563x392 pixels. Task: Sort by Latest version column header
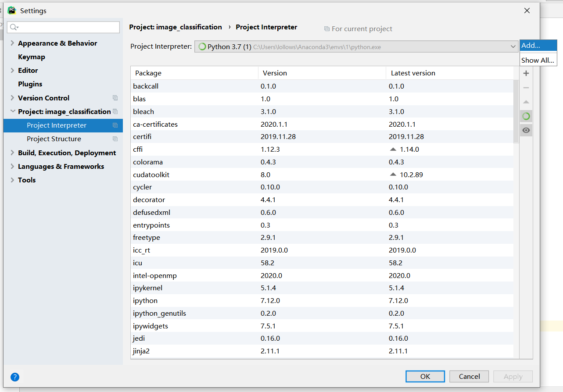[x=449, y=73]
